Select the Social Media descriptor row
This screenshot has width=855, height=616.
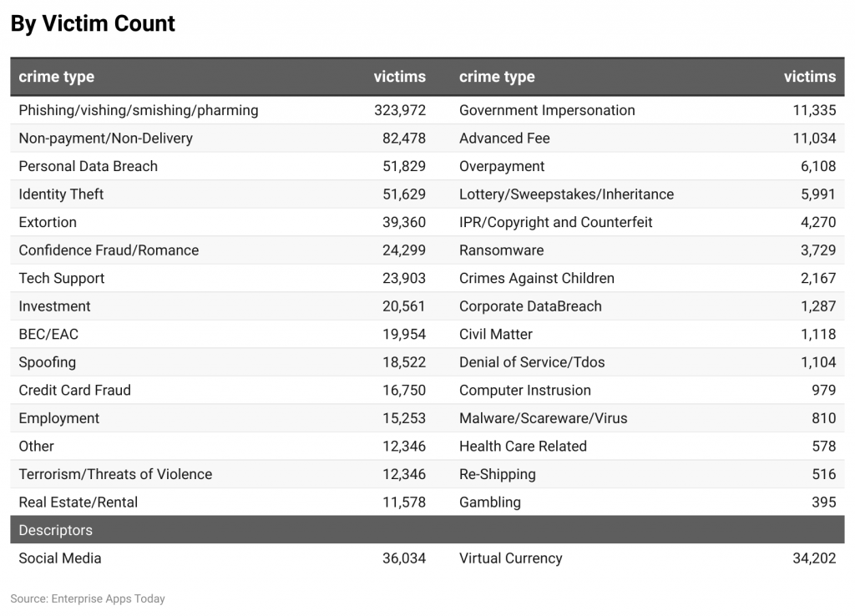(58, 558)
